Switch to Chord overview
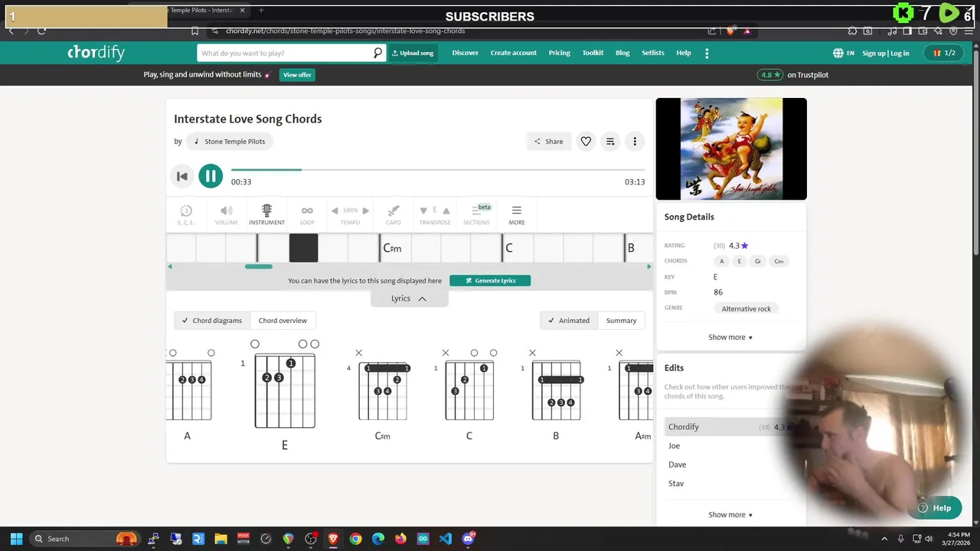Image resolution: width=980 pixels, height=551 pixels. click(283, 321)
